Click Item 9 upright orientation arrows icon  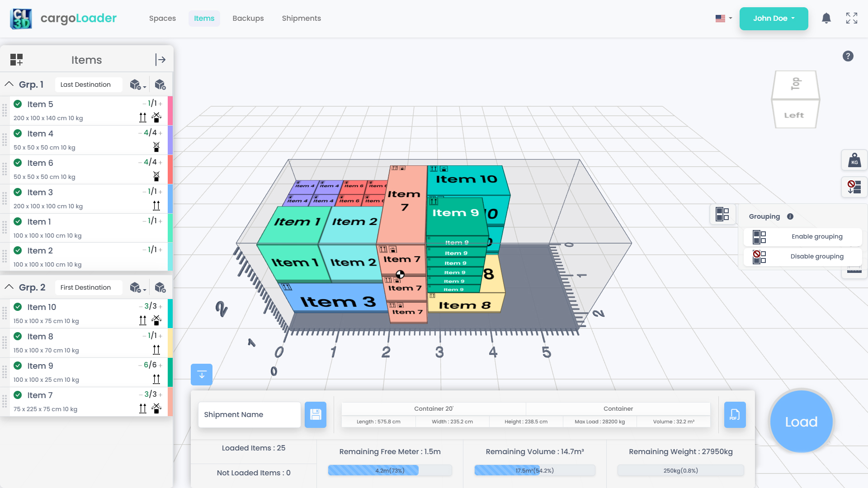156,379
